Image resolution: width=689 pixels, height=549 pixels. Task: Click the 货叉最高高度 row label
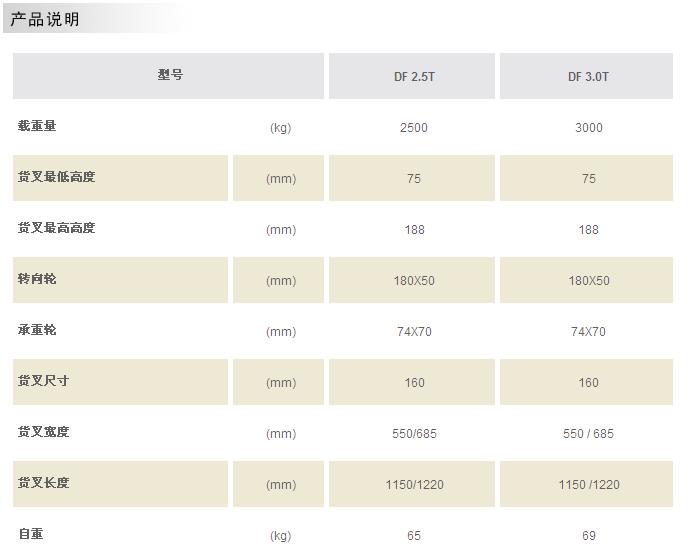[x=56, y=228]
